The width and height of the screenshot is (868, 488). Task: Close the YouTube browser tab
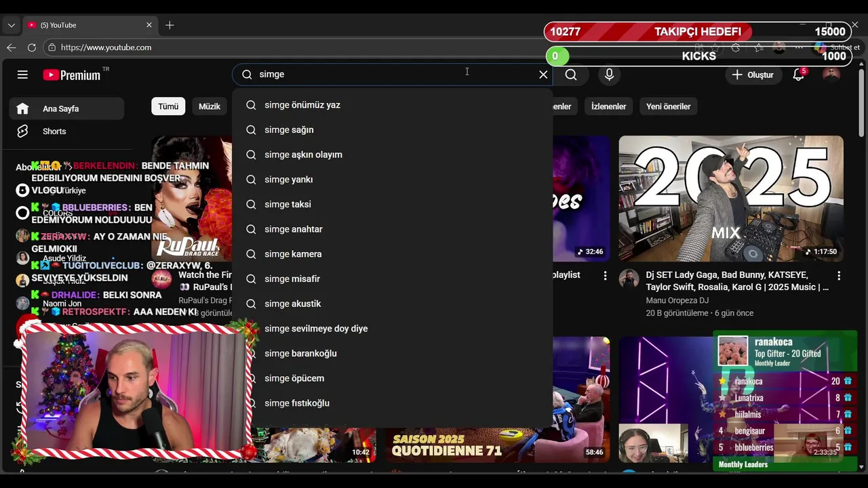coord(149,25)
